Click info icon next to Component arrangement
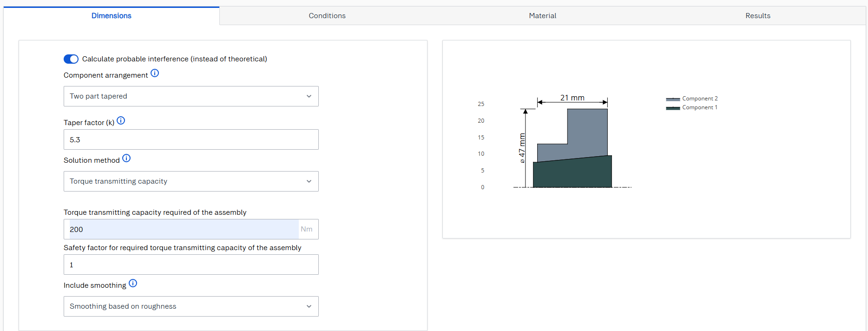 click(155, 73)
